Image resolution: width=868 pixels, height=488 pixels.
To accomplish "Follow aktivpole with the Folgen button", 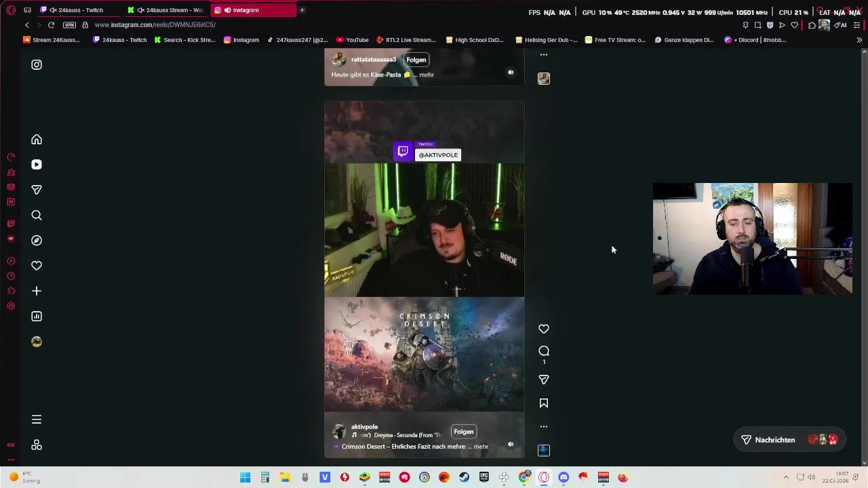I will (464, 432).
